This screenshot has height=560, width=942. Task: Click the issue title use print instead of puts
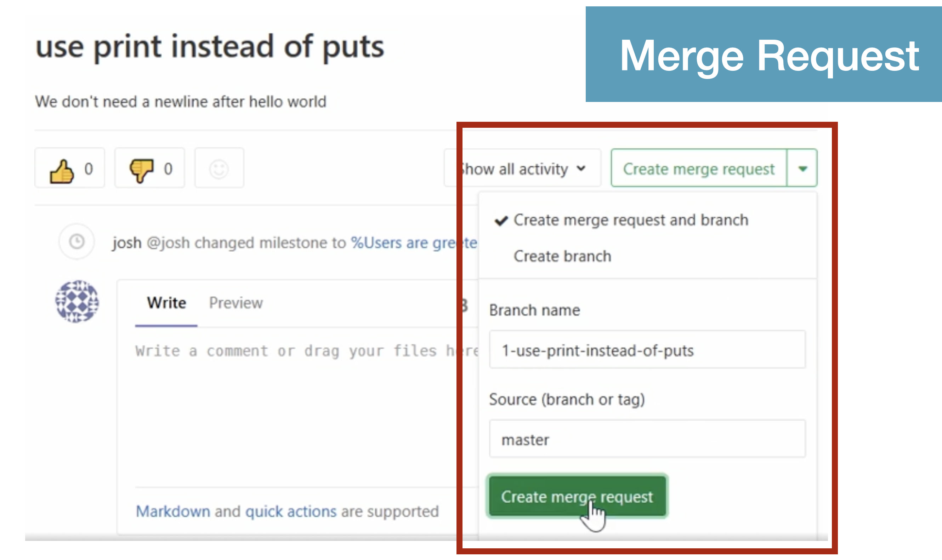[x=209, y=47]
